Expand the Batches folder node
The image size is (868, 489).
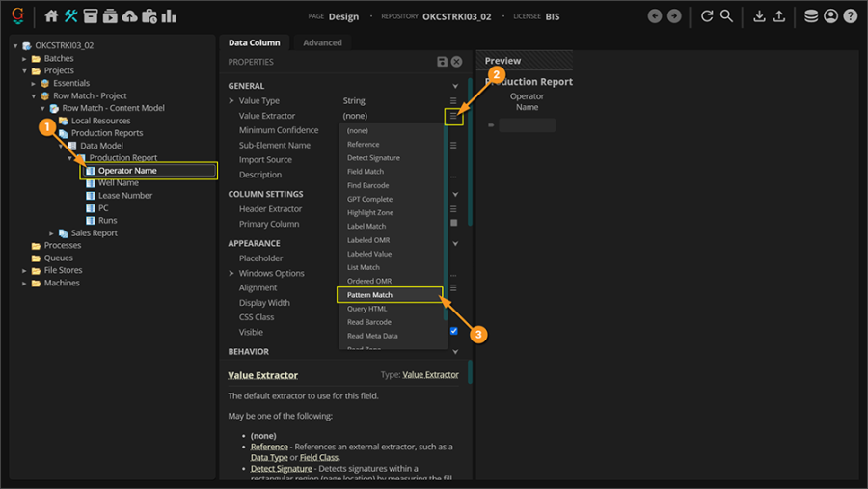point(25,59)
